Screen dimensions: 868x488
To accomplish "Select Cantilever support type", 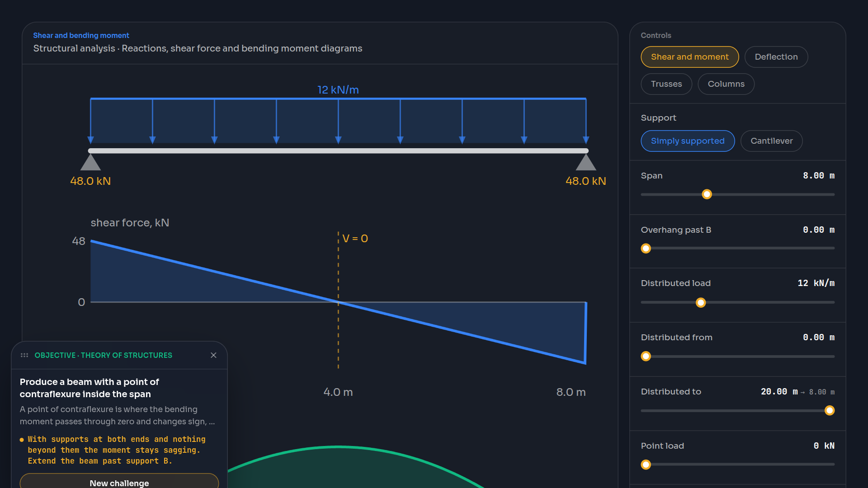I will click(771, 141).
